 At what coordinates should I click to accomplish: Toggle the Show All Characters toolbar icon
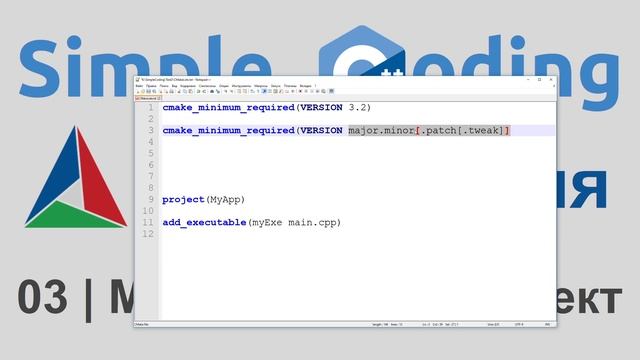pyautogui.click(x=258, y=91)
